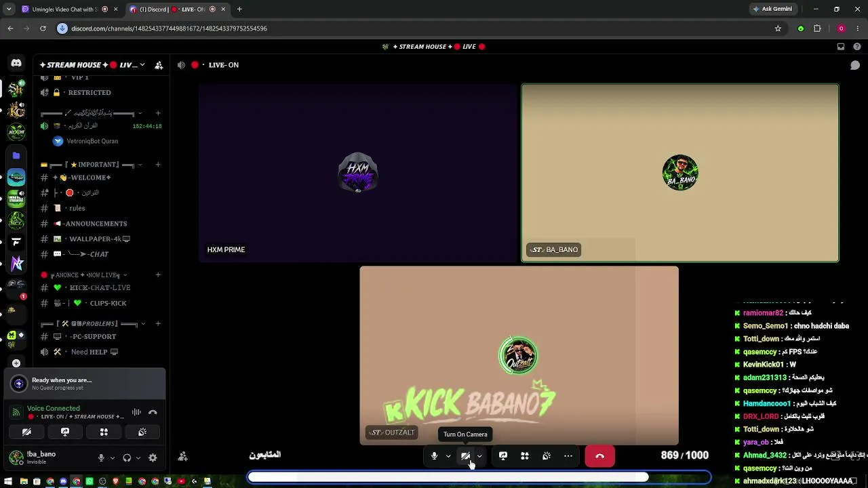Expand the STREAM HOUSE server menu
Screen dimensions: 868x488
(x=92, y=65)
